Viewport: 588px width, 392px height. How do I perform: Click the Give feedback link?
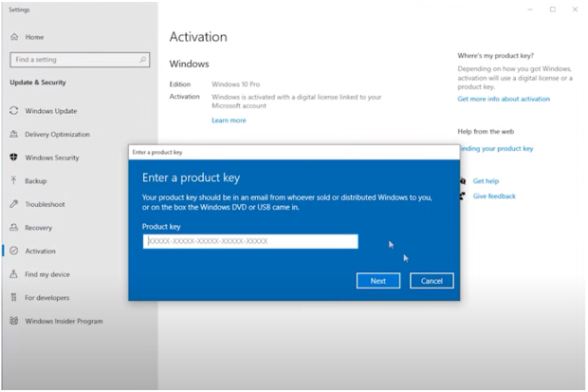click(494, 196)
